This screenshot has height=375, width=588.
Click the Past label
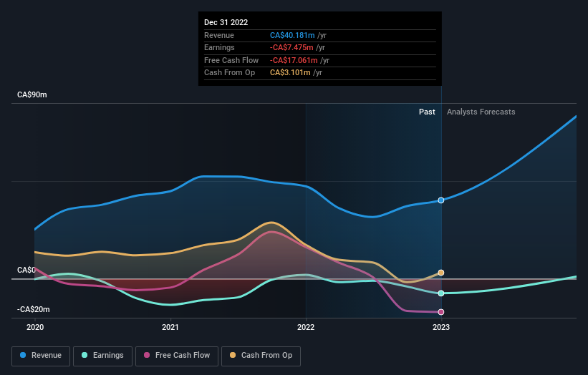[x=427, y=112]
